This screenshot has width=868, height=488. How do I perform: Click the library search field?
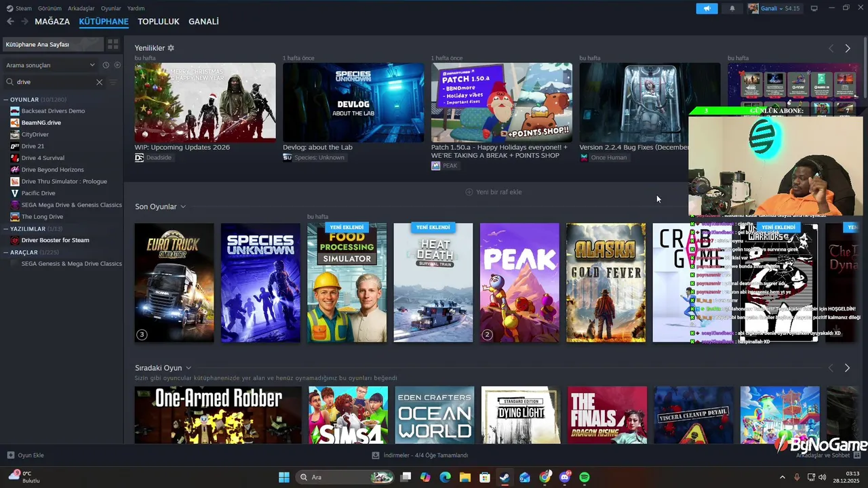[56, 82]
